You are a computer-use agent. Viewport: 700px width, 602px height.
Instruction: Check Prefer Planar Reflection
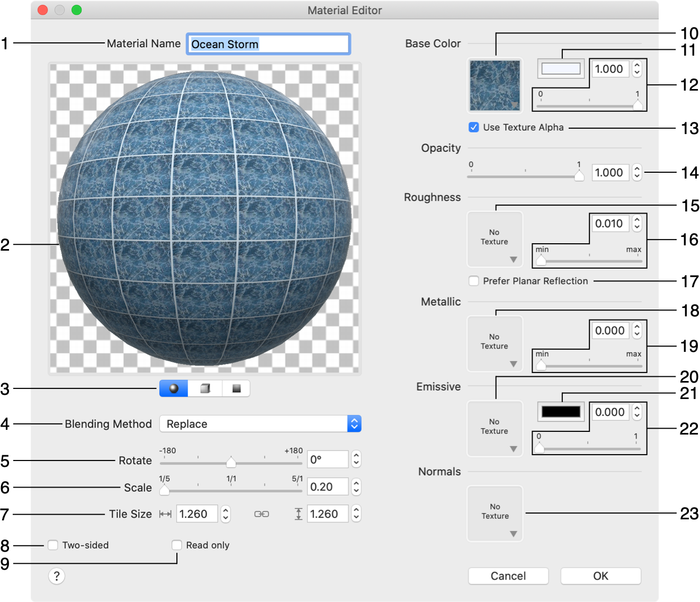[x=474, y=281]
